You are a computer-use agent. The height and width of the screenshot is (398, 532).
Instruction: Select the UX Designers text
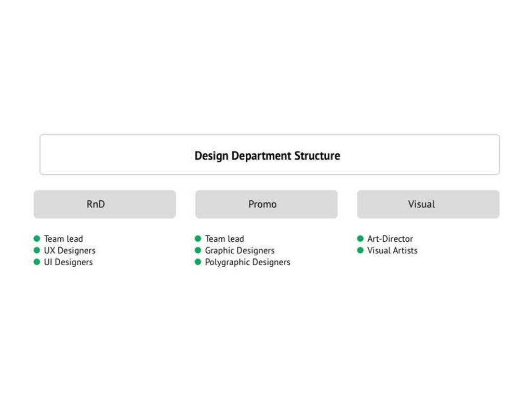(70, 251)
